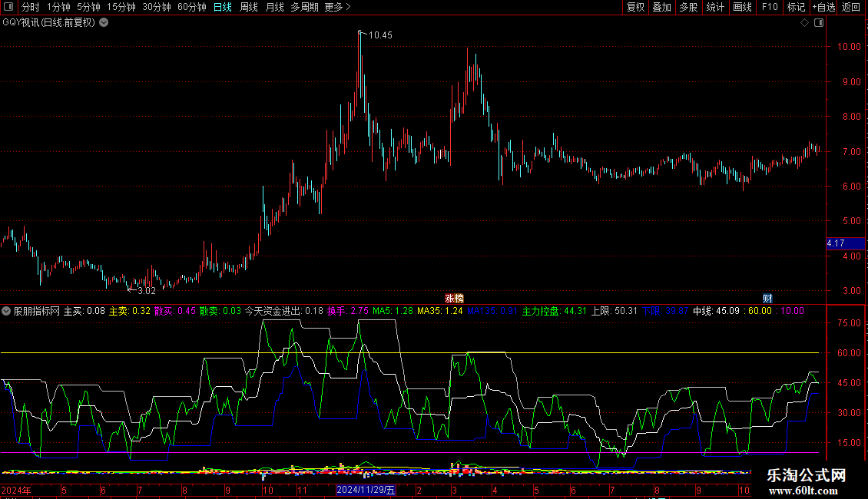Screen dimensions: 868x499
Task: Click the 叠加 overlay button
Action: pos(661,7)
